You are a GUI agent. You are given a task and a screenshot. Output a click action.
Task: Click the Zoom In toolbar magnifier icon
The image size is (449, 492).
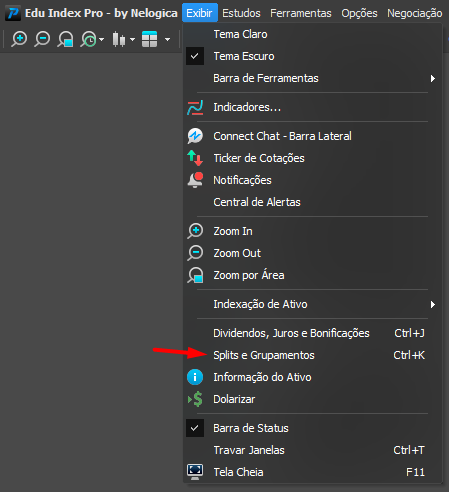(x=19, y=39)
